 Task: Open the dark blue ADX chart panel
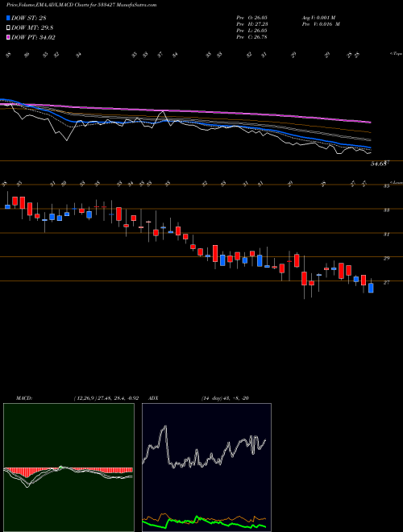coord(206,468)
